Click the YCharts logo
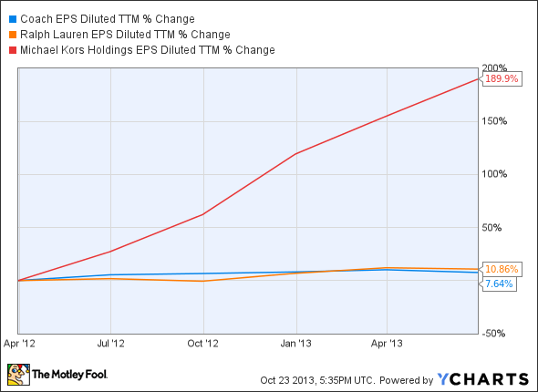 coord(483,379)
